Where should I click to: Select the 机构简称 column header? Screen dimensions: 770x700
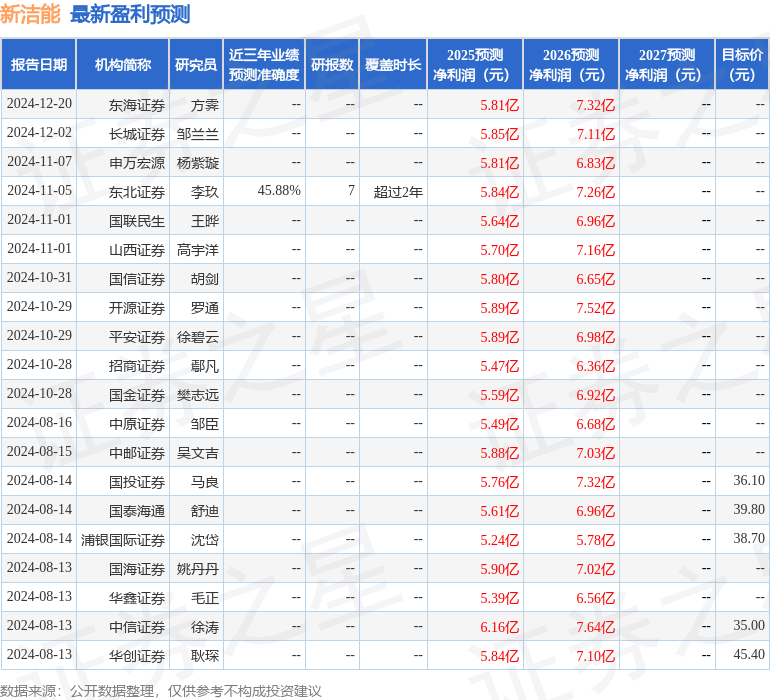(x=123, y=64)
